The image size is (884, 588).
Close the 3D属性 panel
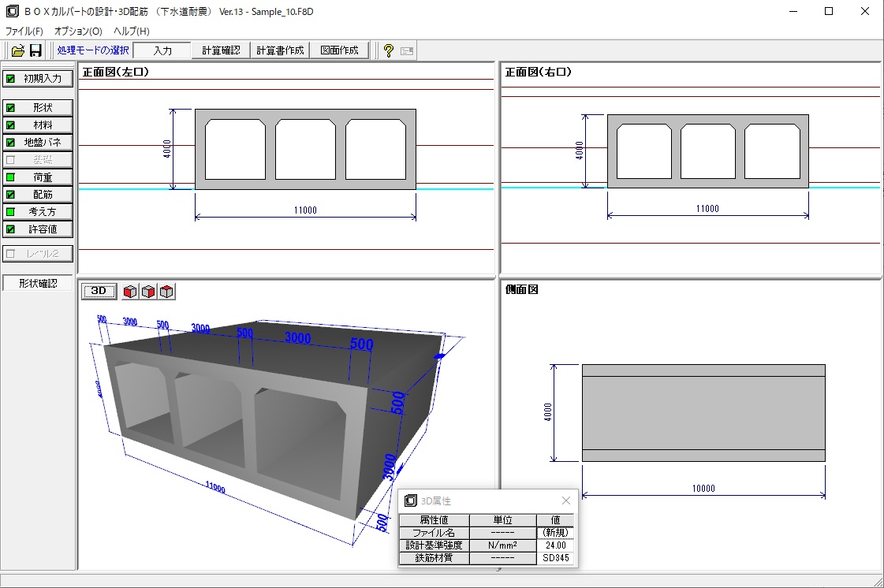tap(565, 501)
